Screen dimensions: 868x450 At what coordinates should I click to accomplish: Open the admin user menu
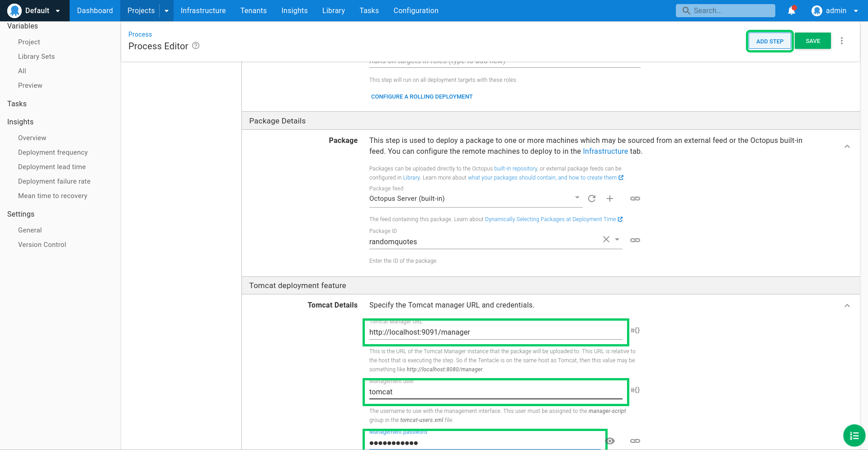[x=835, y=10]
